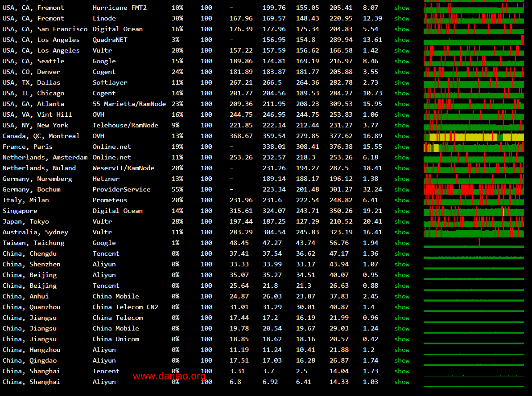Open show link for Milan Prometeus row

pyautogui.click(x=402, y=200)
